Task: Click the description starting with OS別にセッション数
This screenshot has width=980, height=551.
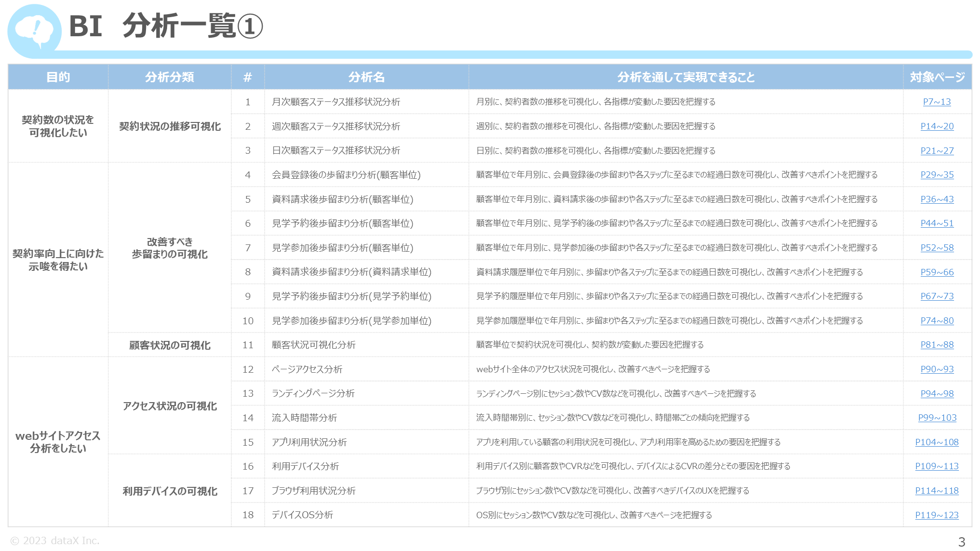Action: tap(594, 515)
